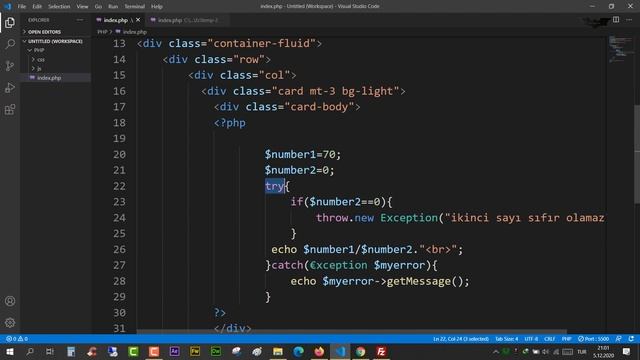This screenshot has height=360, width=640.
Task: Open the Run and Debug view
Action: 10,87
